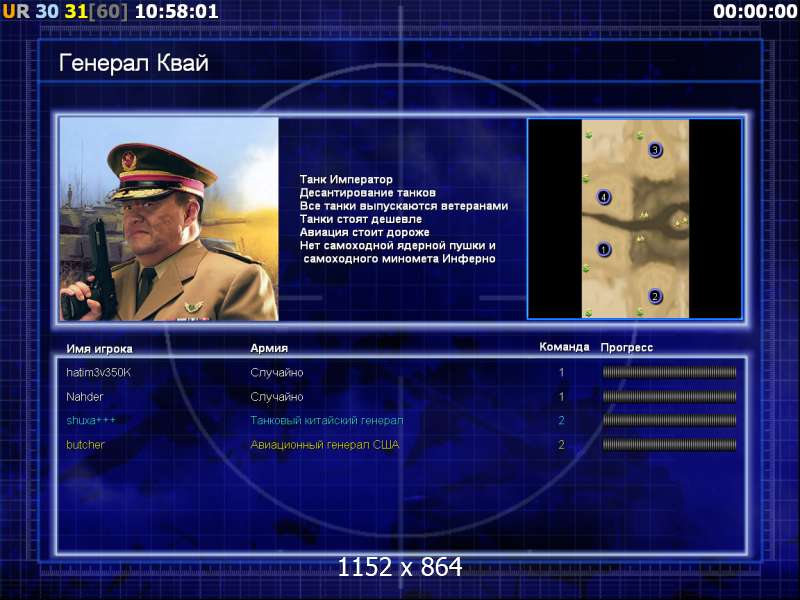
Task: Click General Kwai portrait image
Action: click(169, 219)
